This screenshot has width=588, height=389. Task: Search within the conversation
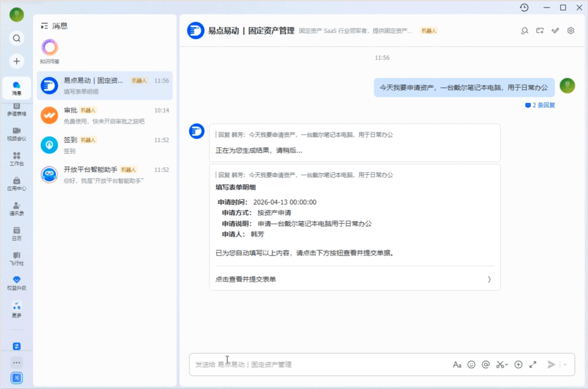(524, 31)
